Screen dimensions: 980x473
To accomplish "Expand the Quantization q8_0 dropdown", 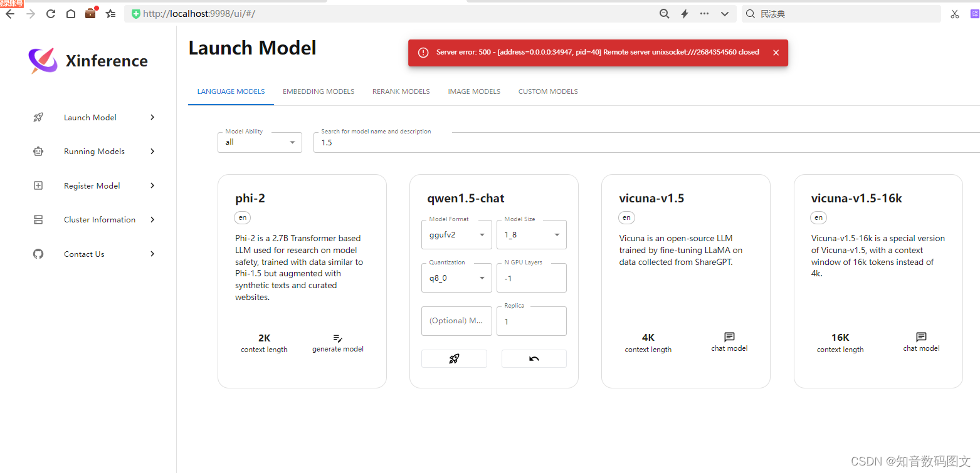I will pos(482,278).
